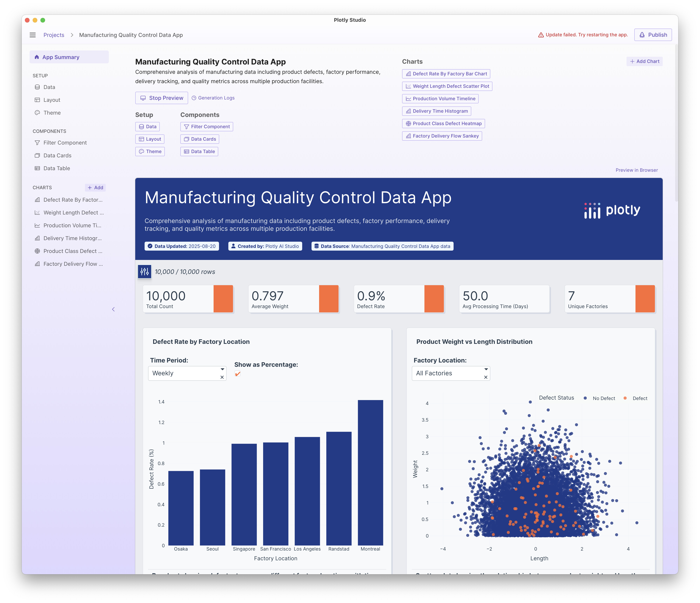This screenshot has width=700, height=603.
Task: Click the orange swatch on Total Count card
Action: point(223,299)
